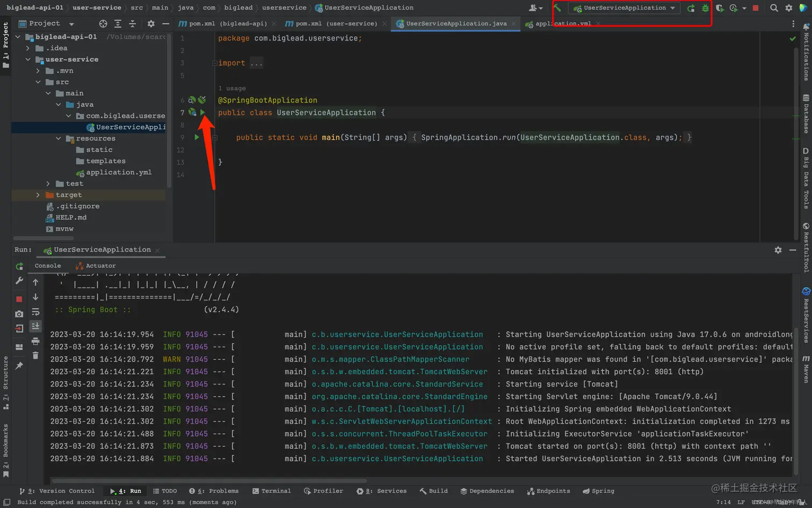Print the console output
Viewport: 812px width, 508px height.
35,341
